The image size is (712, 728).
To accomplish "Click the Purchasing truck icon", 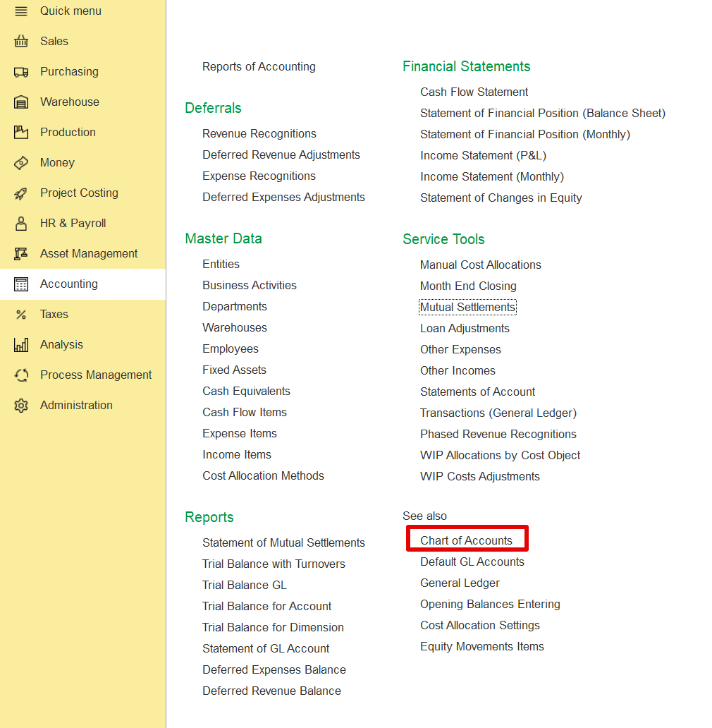I will point(21,72).
